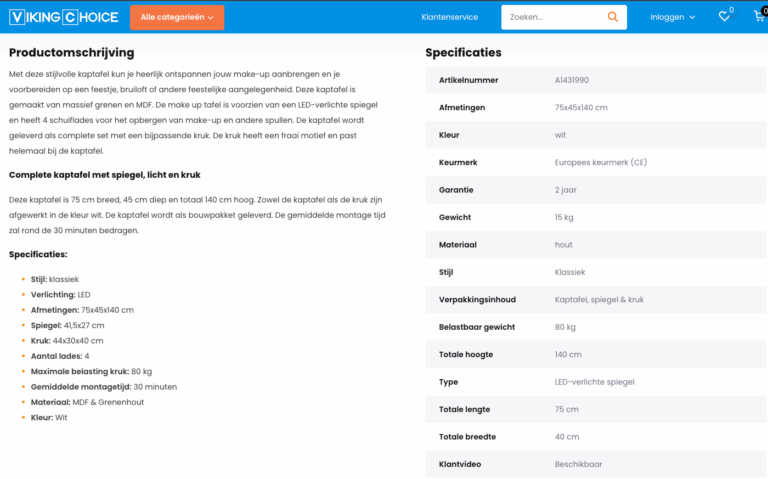Click the Garantie row label

[x=456, y=189]
